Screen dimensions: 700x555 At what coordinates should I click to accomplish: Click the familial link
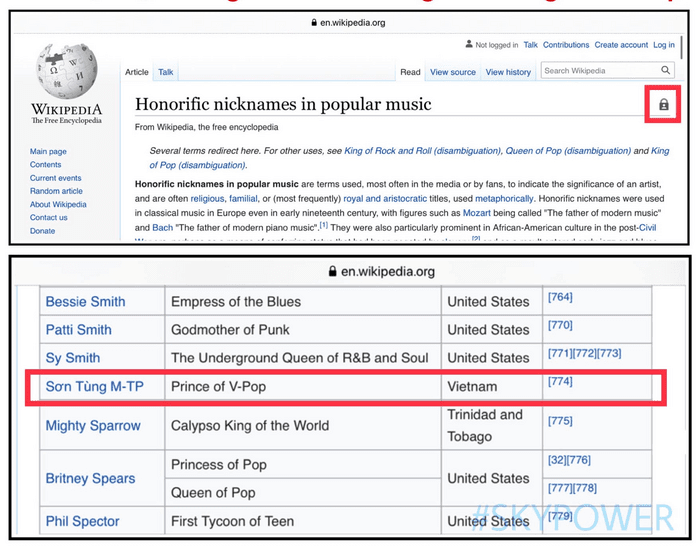click(x=243, y=199)
